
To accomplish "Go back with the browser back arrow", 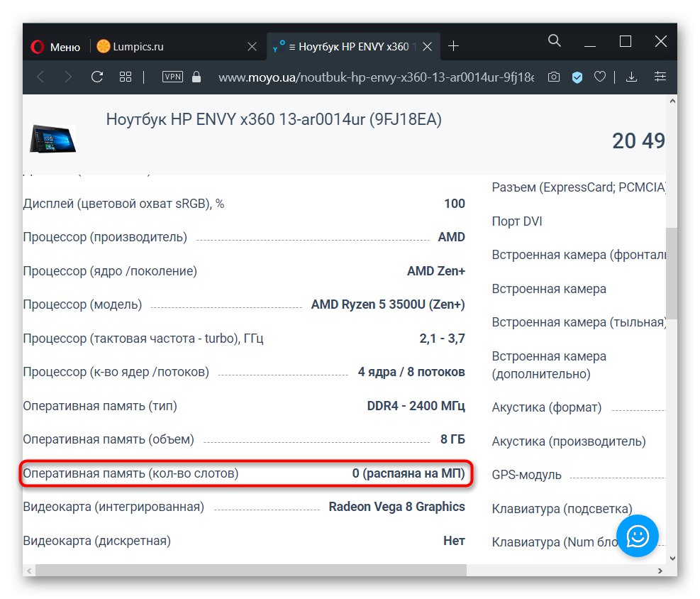I will [x=40, y=77].
